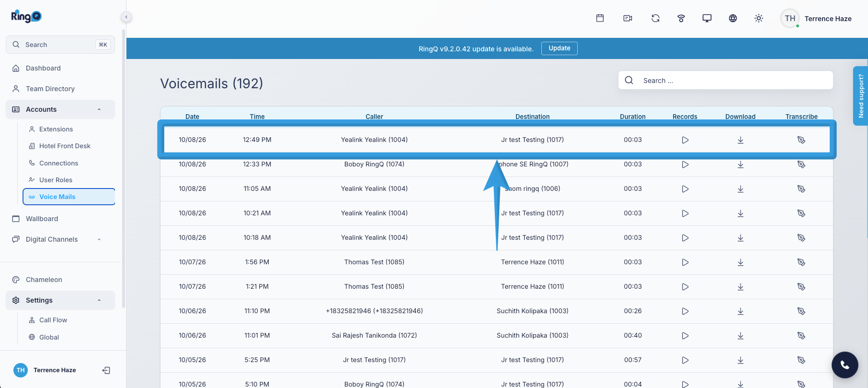
Task: Download the 12:33 PM voicemail
Action: coord(741,165)
